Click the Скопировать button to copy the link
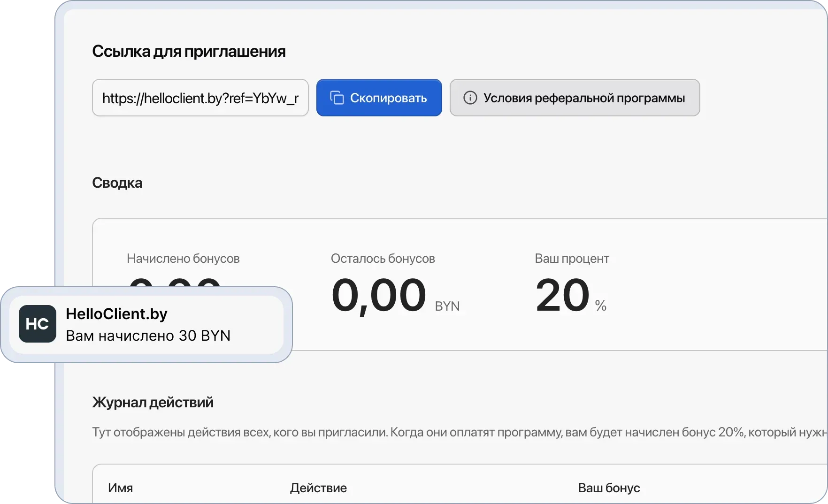The image size is (828, 504). (x=379, y=98)
